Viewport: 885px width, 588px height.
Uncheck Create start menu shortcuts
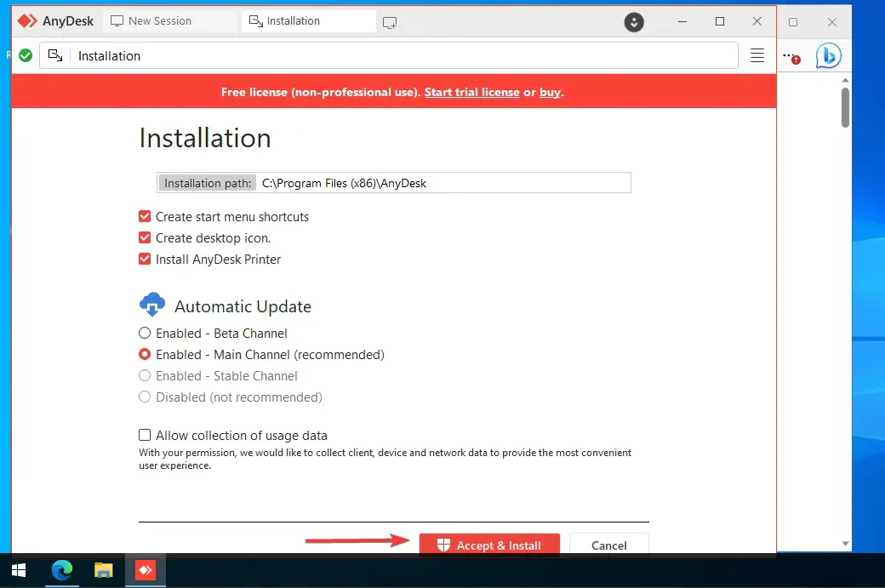[145, 217]
